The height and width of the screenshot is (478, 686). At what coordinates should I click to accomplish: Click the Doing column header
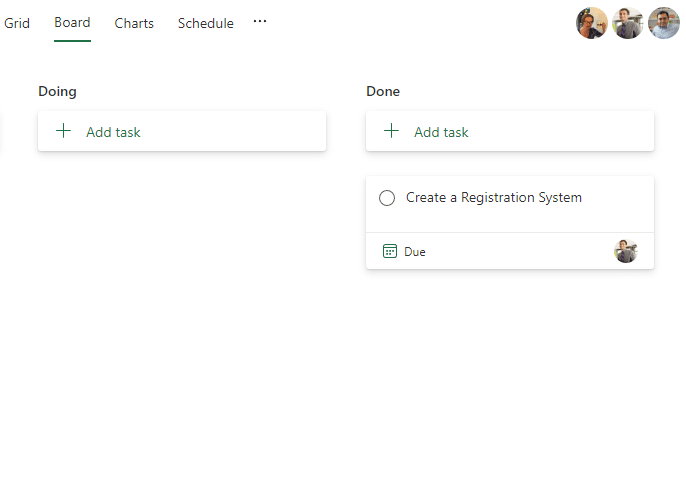tap(57, 91)
